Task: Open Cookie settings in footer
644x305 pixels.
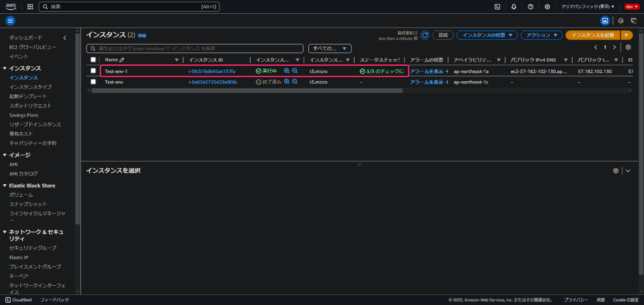Action: pyautogui.click(x=626, y=300)
